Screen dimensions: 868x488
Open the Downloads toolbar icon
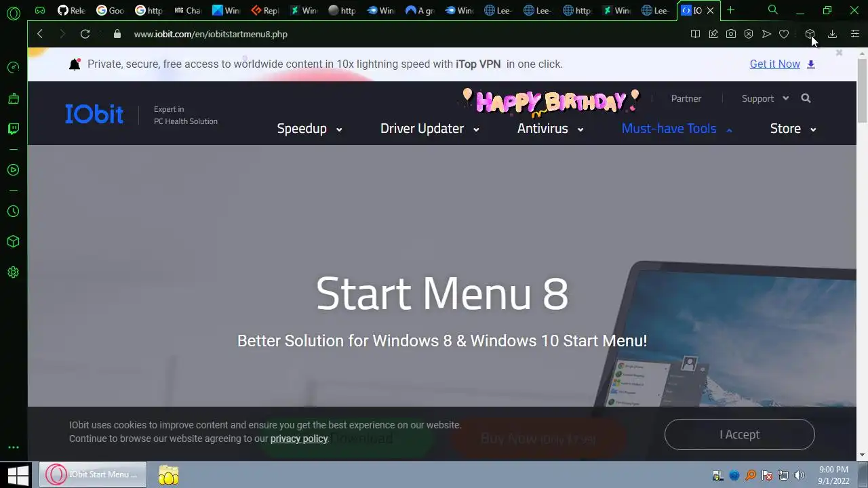click(x=832, y=34)
